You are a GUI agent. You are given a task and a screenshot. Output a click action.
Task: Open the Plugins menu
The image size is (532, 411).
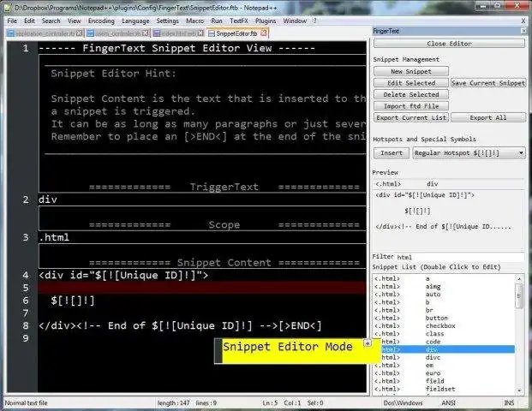266,21
